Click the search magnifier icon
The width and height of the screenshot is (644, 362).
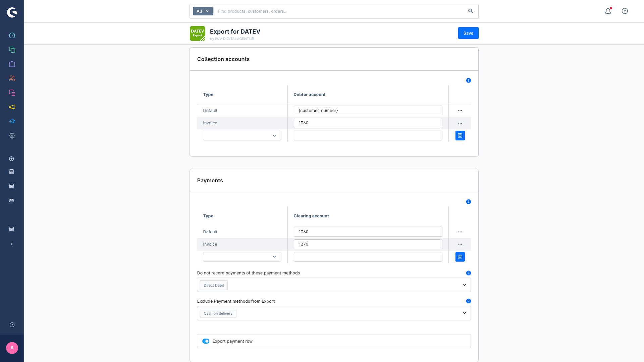(471, 11)
